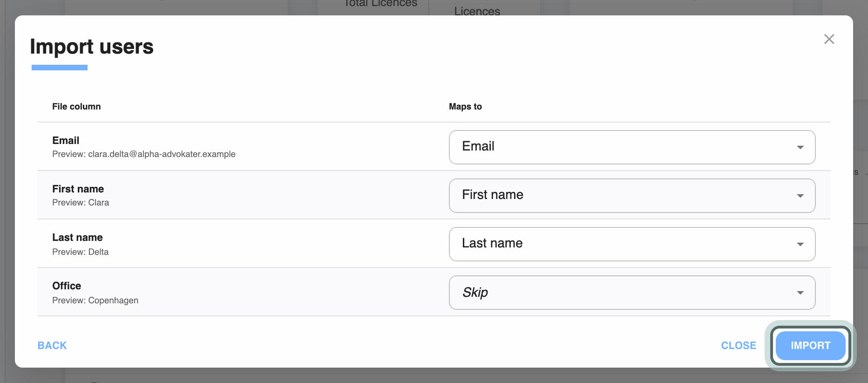Click the 'Preview: Clara' text
The height and width of the screenshot is (383, 868).
[81, 203]
